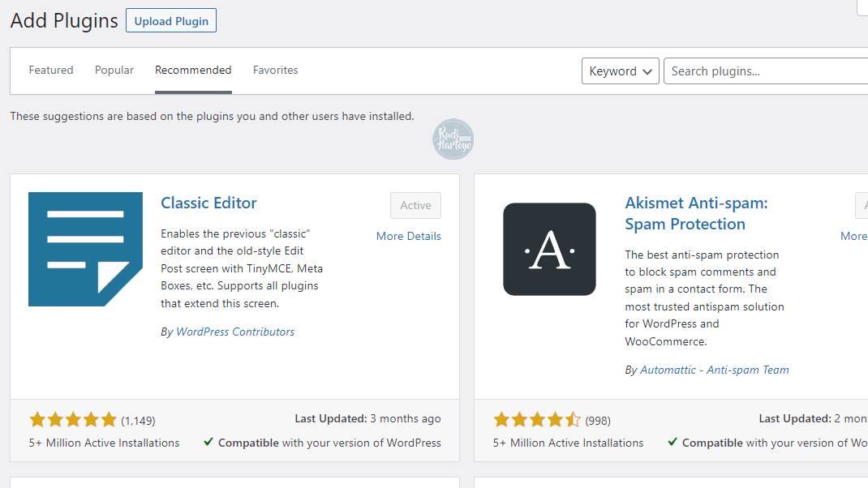Switch to the Featured tab
Image resolution: width=868 pixels, height=488 pixels.
51,71
